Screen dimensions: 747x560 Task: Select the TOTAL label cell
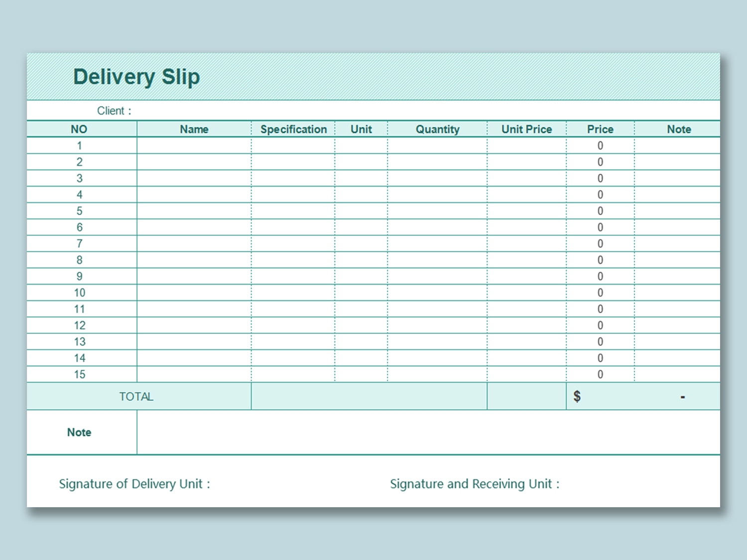coord(136,397)
